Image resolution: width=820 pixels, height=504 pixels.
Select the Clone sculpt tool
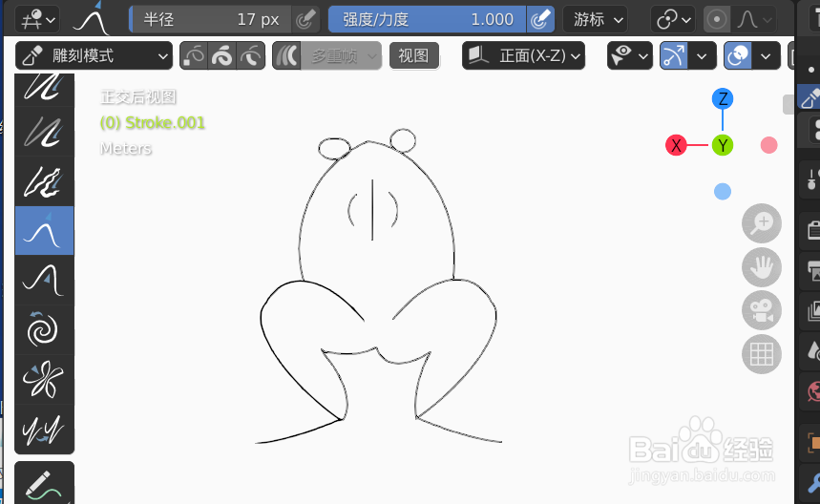44,430
